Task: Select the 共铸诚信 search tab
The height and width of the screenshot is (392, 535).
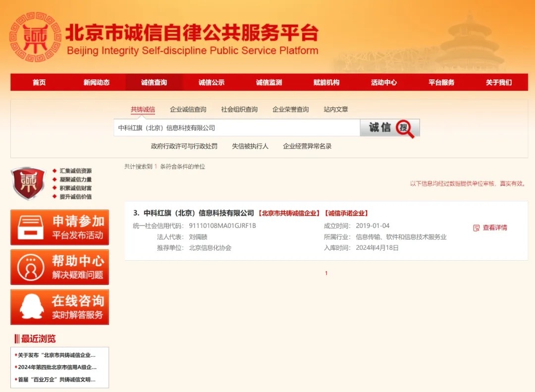Action: [x=143, y=110]
